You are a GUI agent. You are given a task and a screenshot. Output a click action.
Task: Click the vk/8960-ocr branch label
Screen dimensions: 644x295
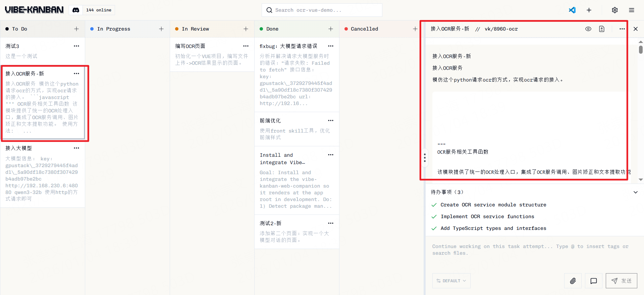501,29
